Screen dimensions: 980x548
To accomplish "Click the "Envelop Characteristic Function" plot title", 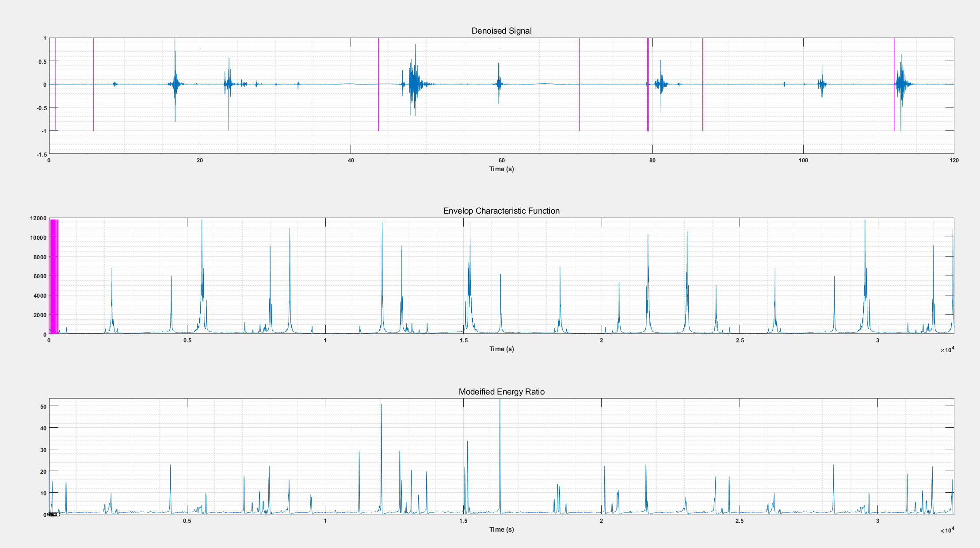I will click(501, 211).
